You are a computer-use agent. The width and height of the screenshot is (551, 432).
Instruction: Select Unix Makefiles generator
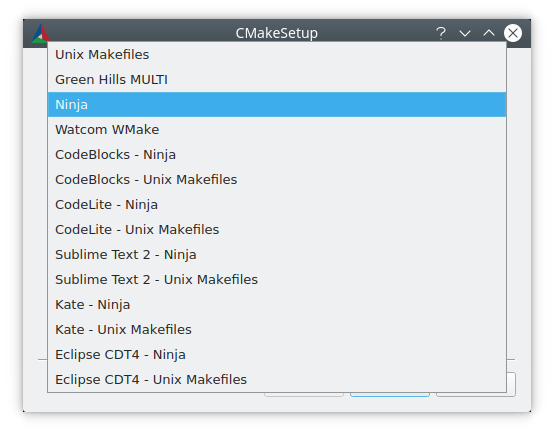click(x=277, y=54)
